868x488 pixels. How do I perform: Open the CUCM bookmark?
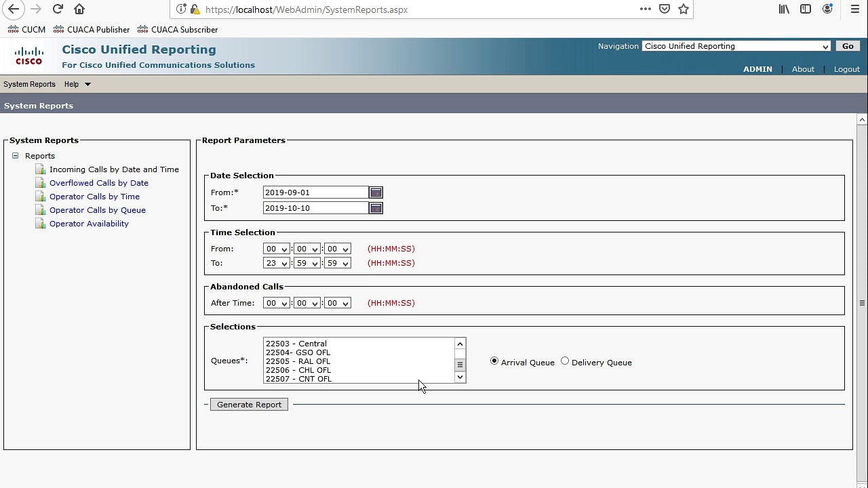click(x=26, y=30)
